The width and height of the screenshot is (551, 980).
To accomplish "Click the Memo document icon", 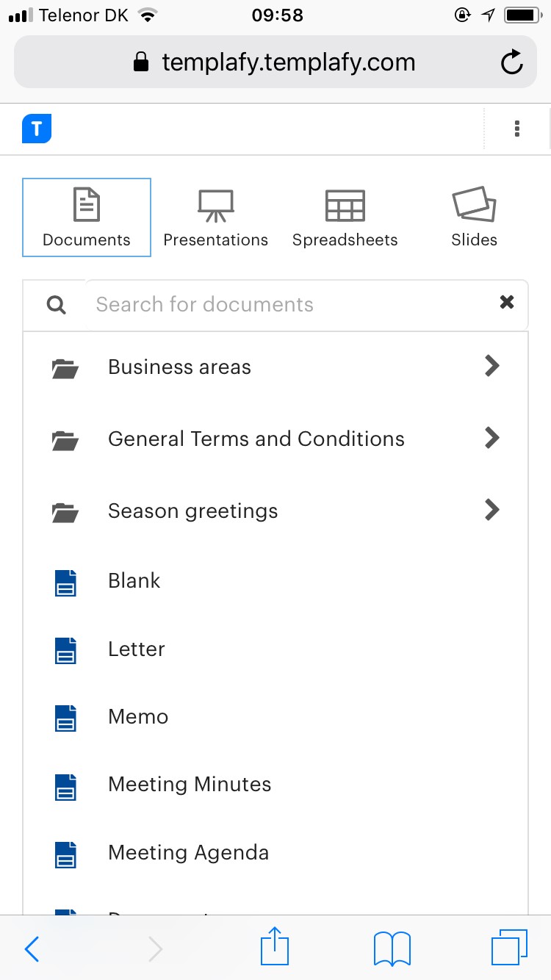I will point(66,718).
